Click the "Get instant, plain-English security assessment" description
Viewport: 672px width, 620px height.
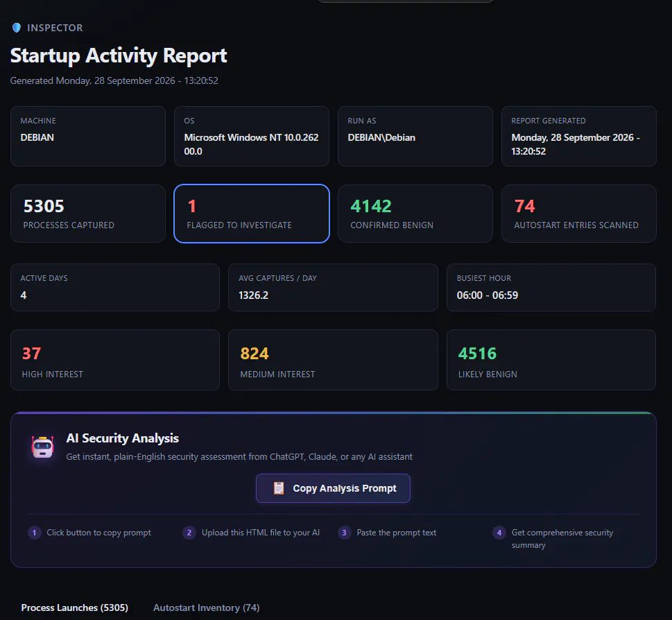coord(239,457)
